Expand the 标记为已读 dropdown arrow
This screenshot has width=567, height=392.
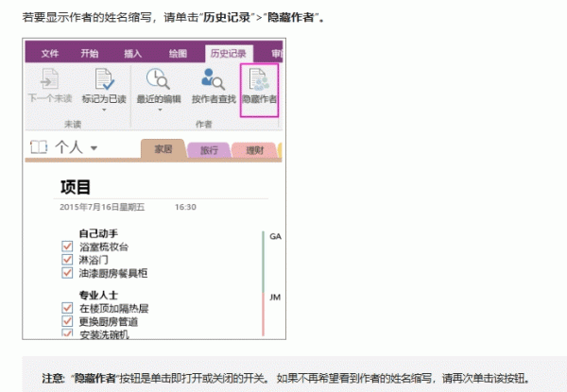pyautogui.click(x=104, y=110)
